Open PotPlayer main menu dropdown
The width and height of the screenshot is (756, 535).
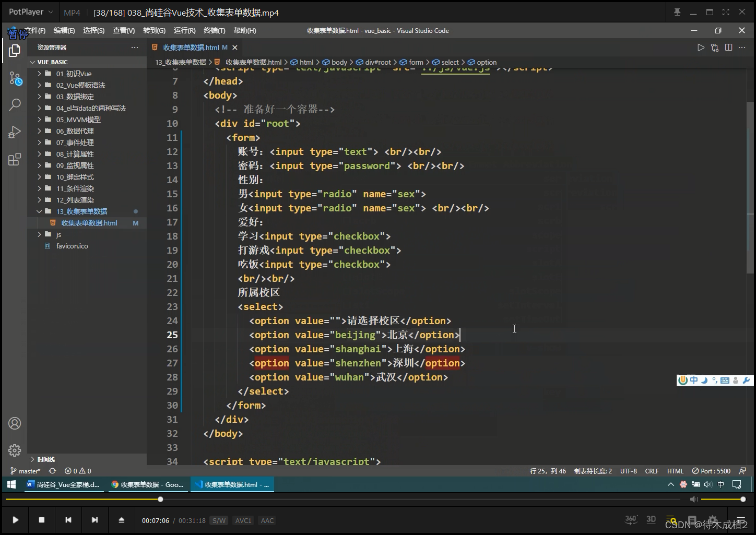click(x=31, y=12)
